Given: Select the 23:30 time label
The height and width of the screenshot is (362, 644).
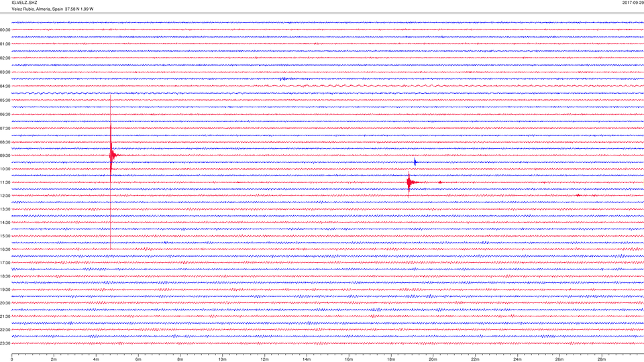Looking at the screenshot, I should [x=5, y=343].
